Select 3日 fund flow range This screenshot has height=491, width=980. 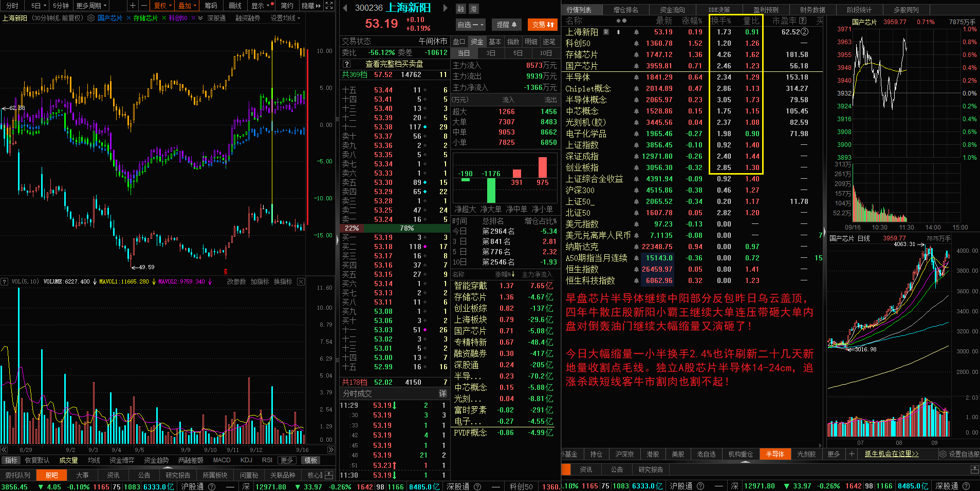[x=491, y=53]
